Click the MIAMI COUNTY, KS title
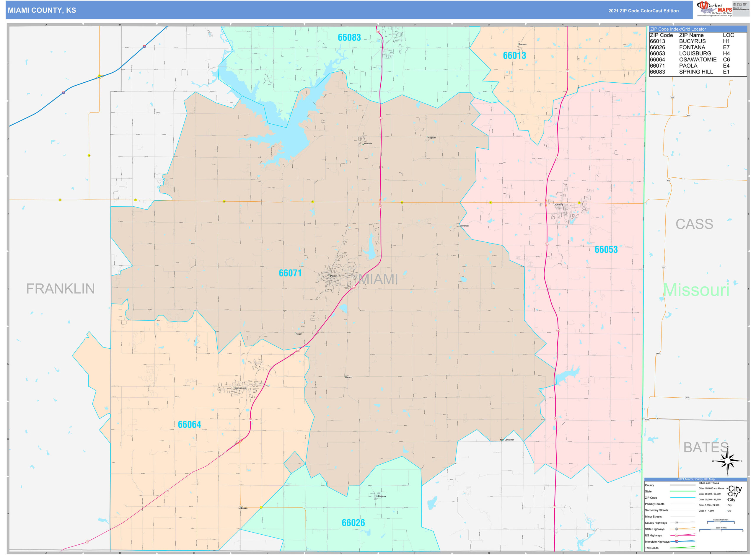 click(42, 10)
